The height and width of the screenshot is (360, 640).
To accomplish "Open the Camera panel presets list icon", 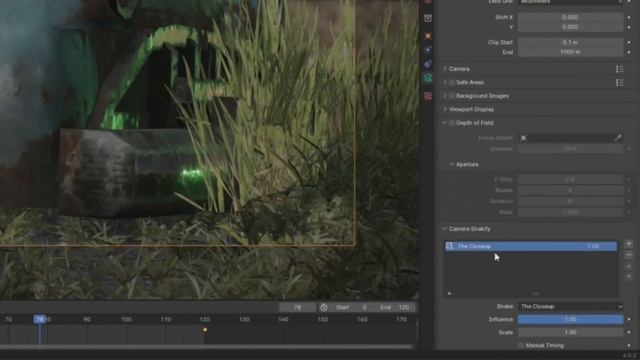I will click(x=620, y=69).
